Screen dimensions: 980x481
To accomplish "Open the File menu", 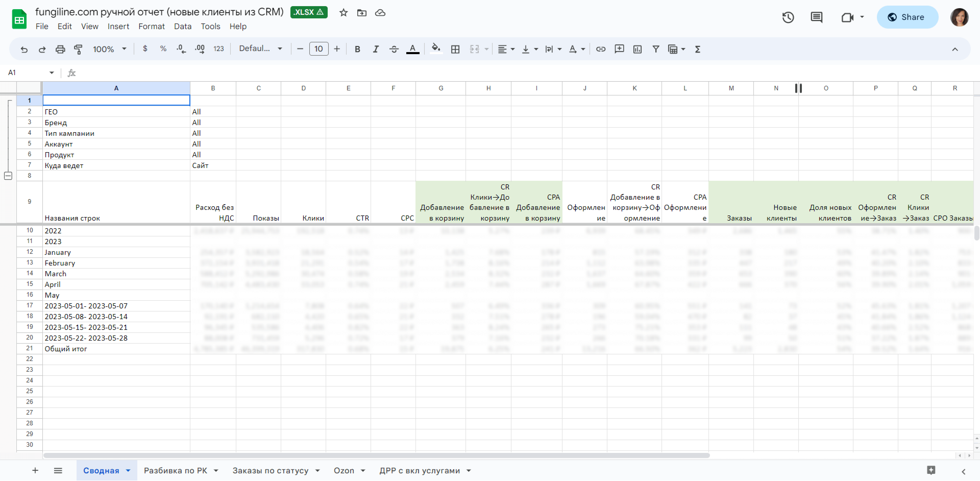I will [42, 26].
